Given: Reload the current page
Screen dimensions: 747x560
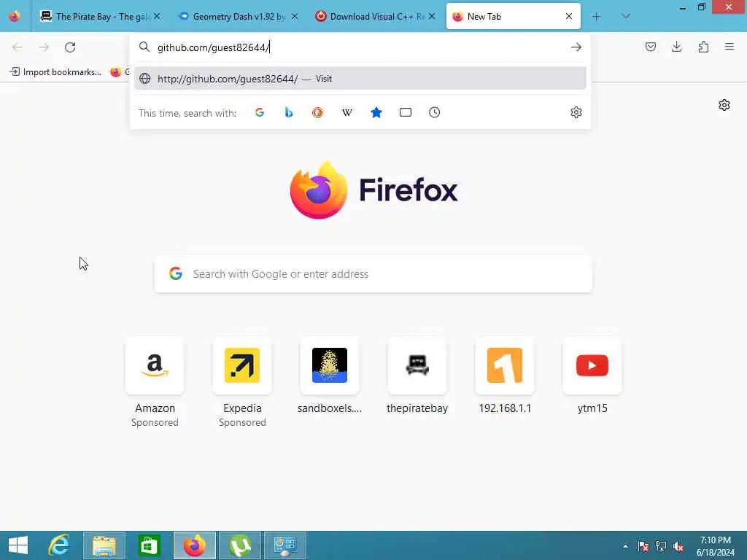Looking at the screenshot, I should click(x=70, y=47).
